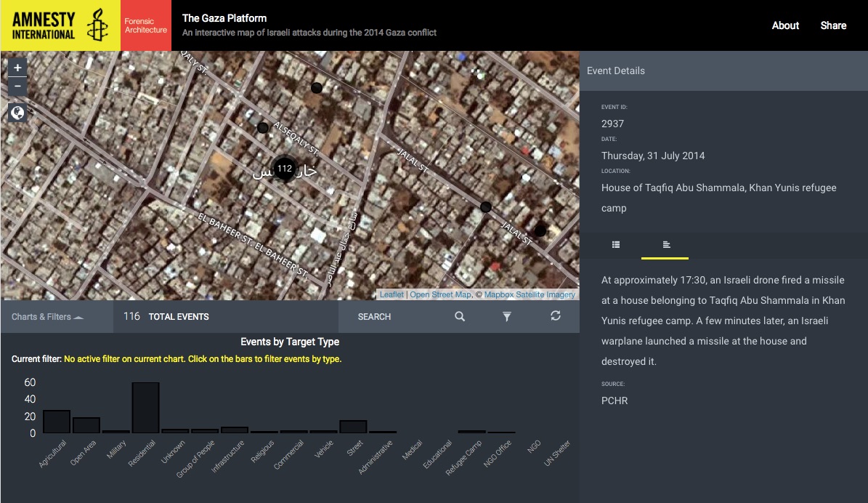Click the Forensic Architecture logo
The height and width of the screenshot is (503, 868).
pos(146,25)
